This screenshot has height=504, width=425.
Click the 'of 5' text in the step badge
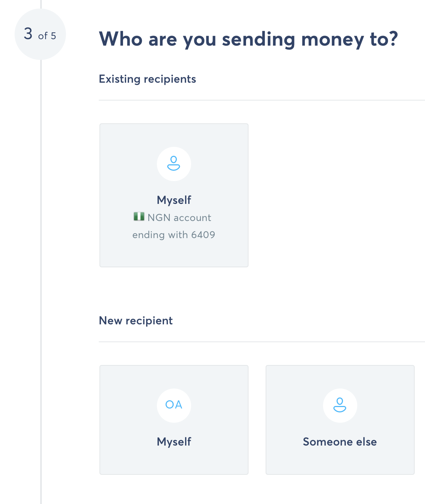47,36
